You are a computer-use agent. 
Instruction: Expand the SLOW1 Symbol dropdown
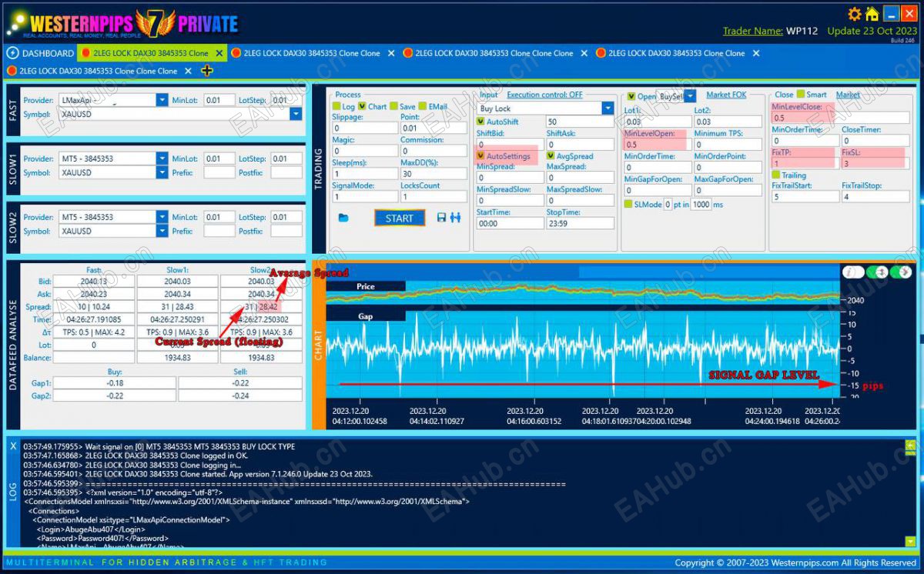tap(162, 172)
